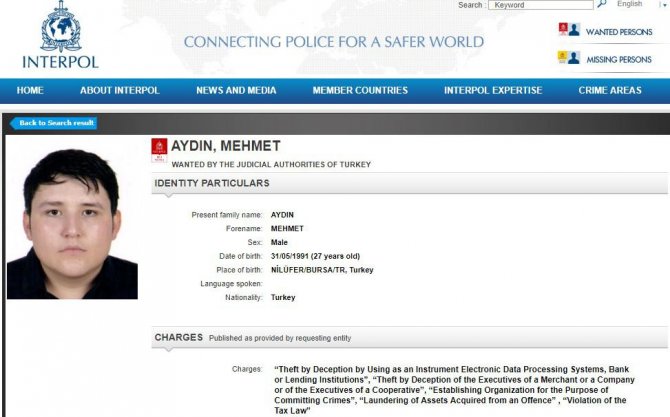This screenshot has width=670, height=417.
Task: Select Member Countries in navigation bar
Action: point(360,91)
